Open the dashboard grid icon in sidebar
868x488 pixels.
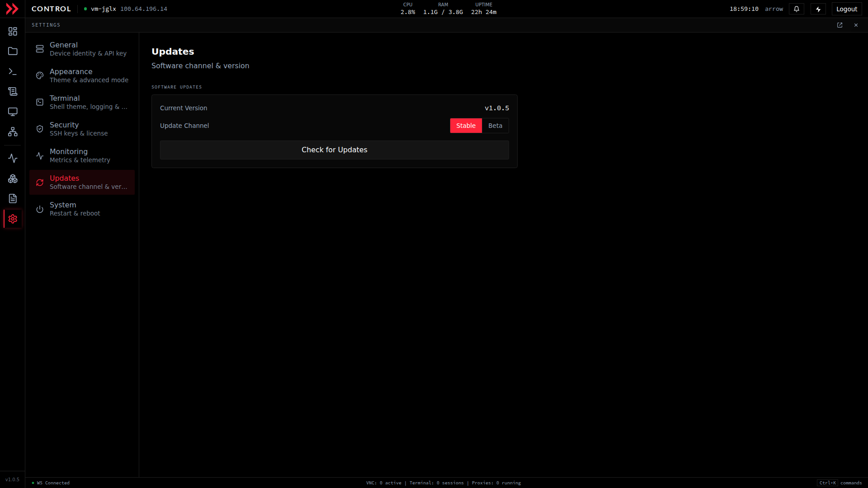(13, 31)
